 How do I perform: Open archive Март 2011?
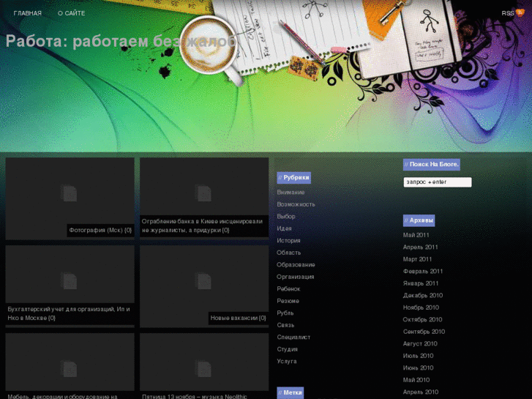point(417,259)
